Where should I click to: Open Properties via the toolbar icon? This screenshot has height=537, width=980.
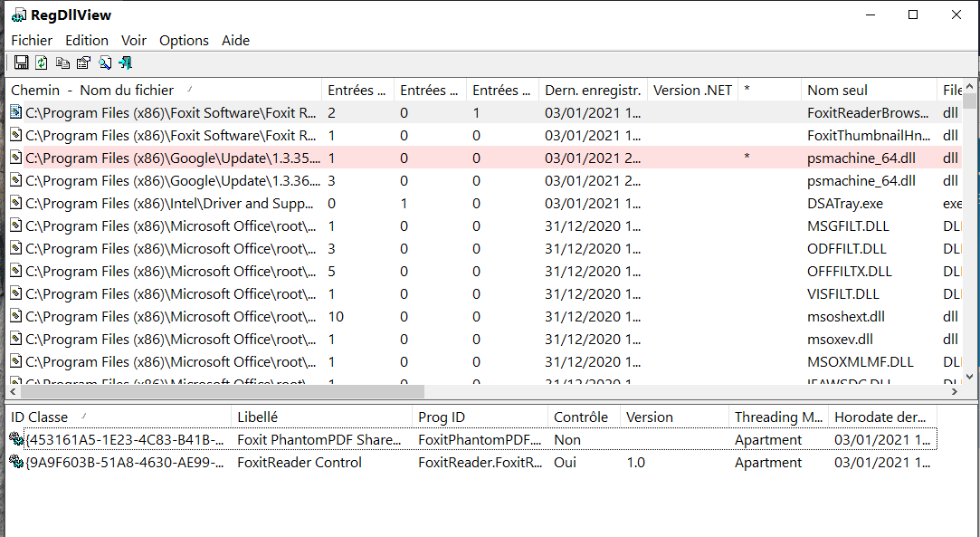coord(84,62)
